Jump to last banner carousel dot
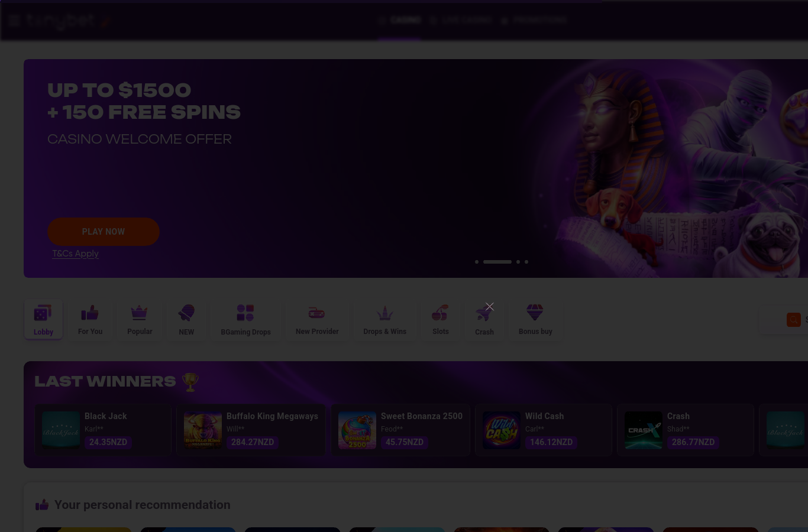808x532 pixels. coord(526,261)
